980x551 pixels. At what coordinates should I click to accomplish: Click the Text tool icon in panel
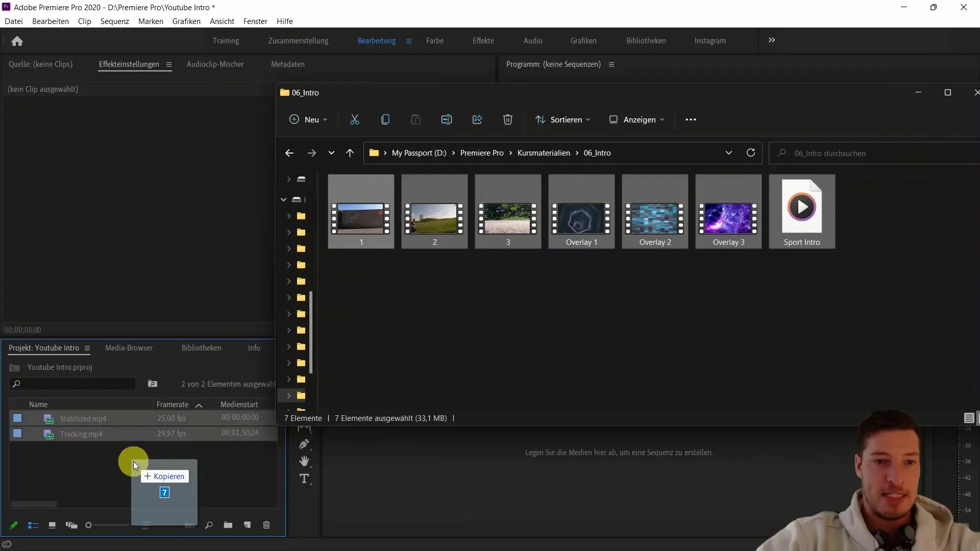tap(305, 479)
